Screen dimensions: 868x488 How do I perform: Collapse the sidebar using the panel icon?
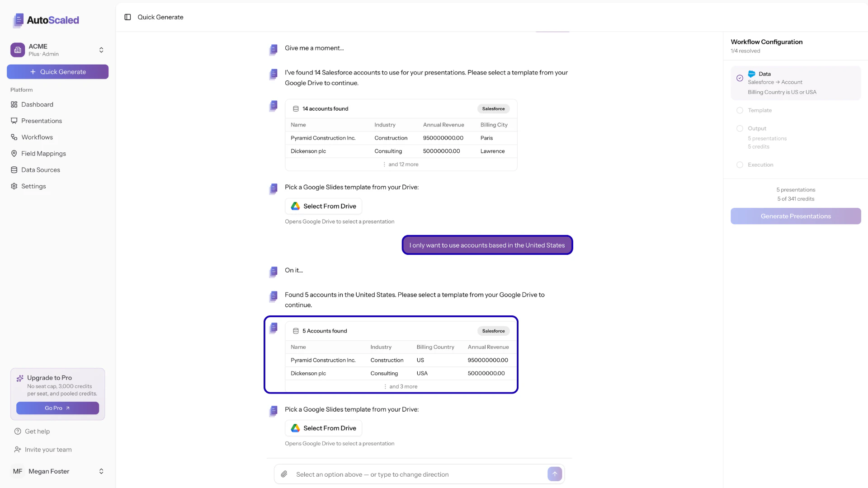[127, 17]
